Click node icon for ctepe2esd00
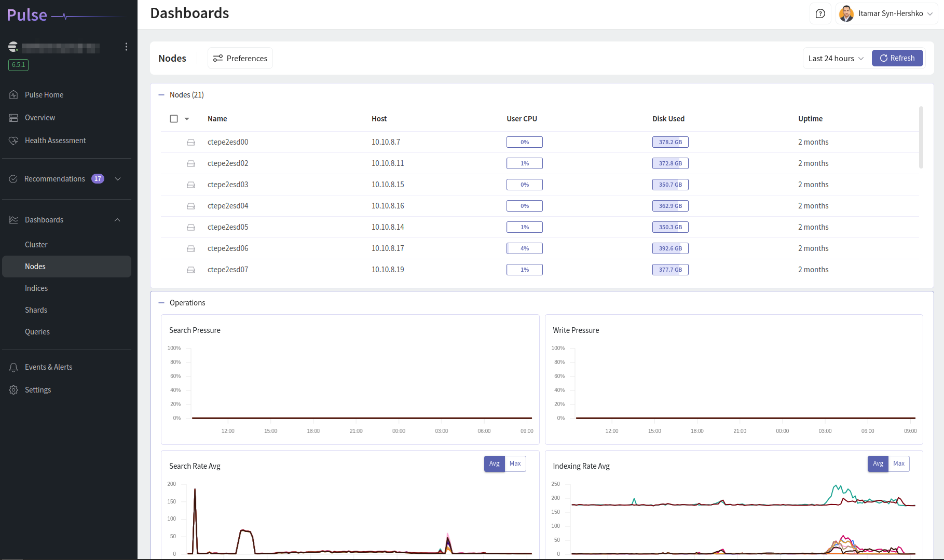The image size is (944, 560). click(191, 142)
